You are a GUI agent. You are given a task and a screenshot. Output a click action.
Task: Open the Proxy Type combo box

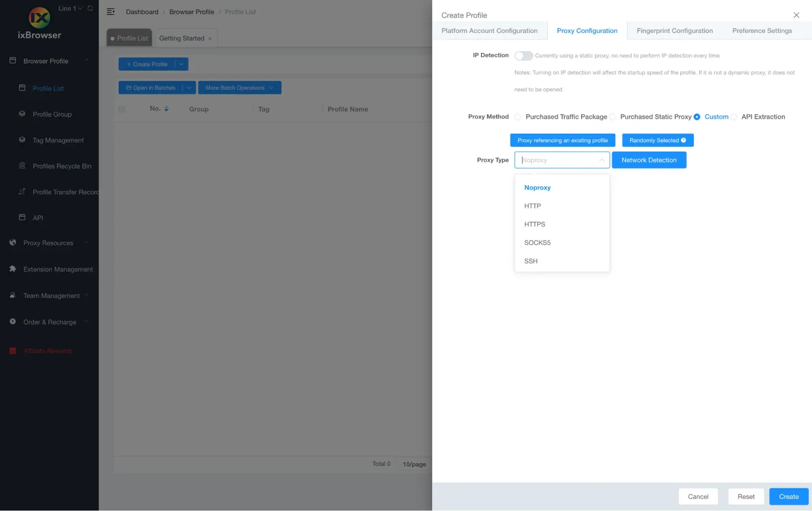click(562, 160)
